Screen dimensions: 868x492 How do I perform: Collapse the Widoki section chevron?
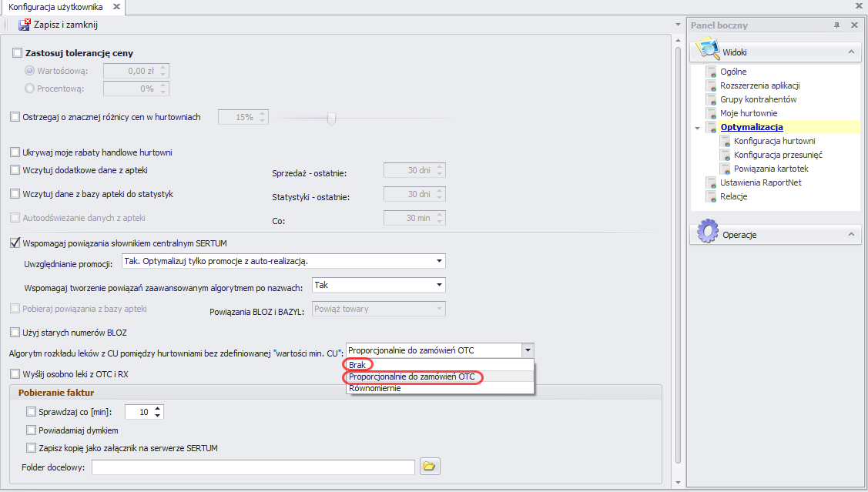coord(850,52)
